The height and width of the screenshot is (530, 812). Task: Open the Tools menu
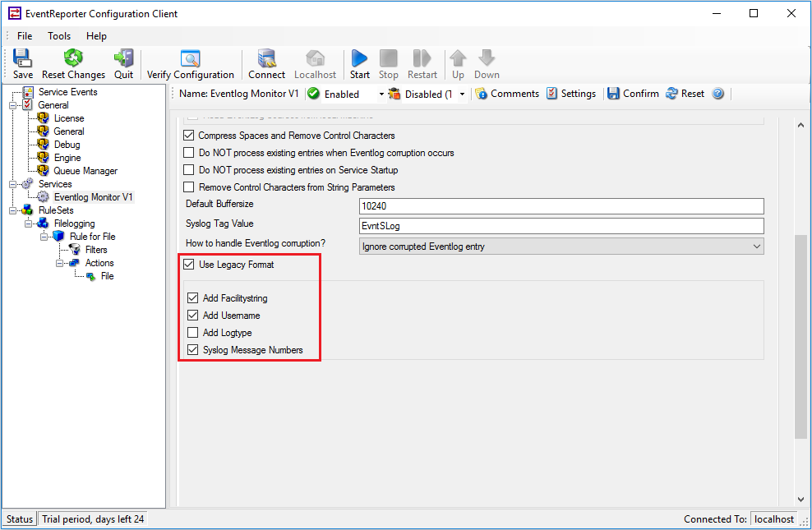pyautogui.click(x=59, y=35)
